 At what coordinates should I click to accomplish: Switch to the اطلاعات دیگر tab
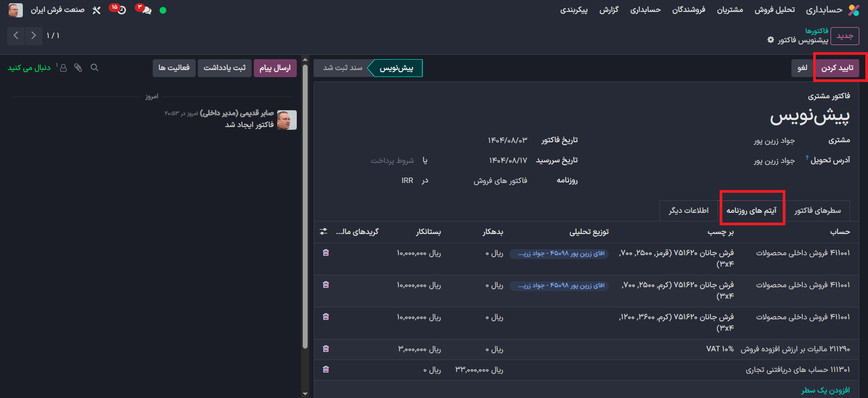click(688, 211)
